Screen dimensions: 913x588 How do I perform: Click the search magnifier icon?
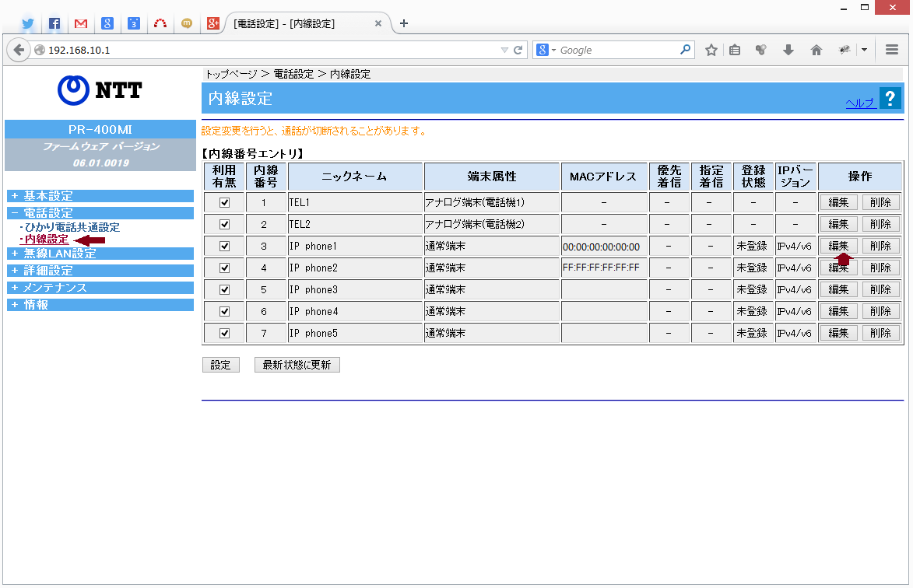(685, 50)
